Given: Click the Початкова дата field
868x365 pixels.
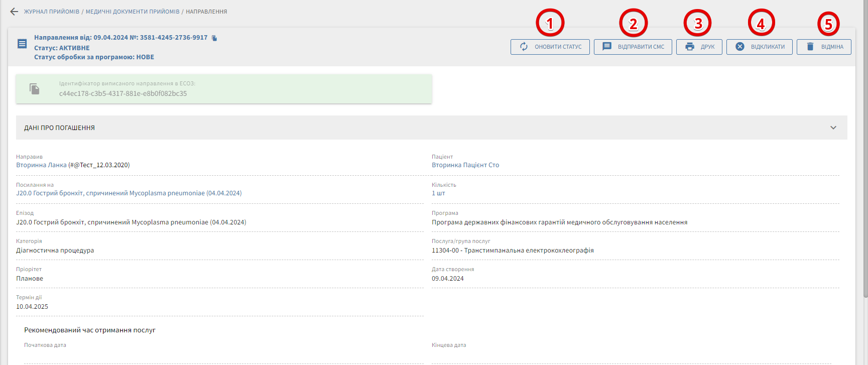Looking at the screenshot, I should click(221, 356).
